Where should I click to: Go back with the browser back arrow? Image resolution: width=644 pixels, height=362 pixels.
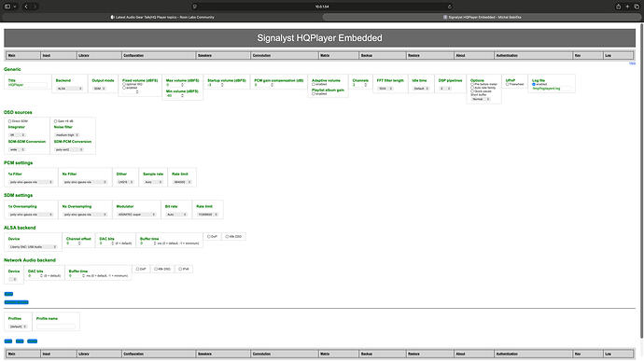(x=26, y=7)
